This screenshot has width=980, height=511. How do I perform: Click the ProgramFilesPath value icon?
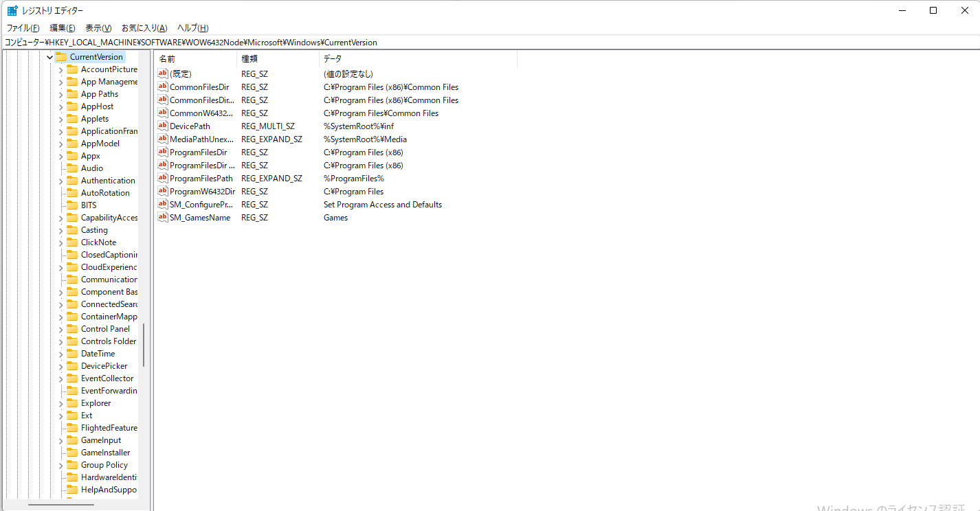[163, 178]
